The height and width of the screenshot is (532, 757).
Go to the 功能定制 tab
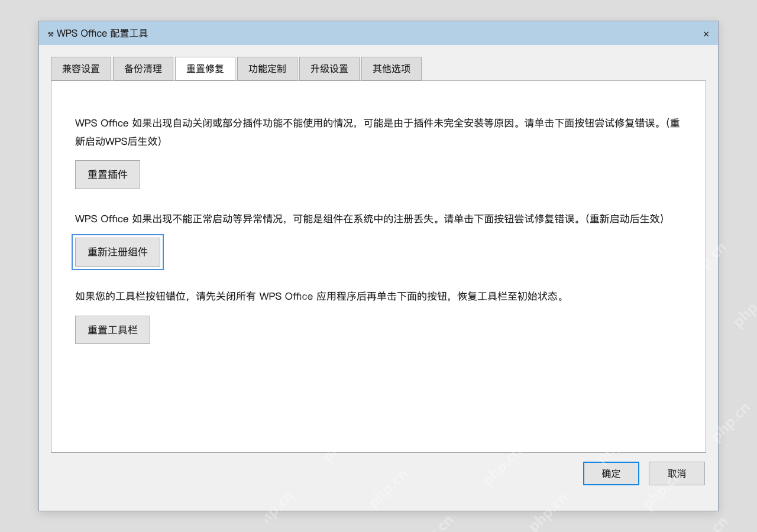point(267,69)
